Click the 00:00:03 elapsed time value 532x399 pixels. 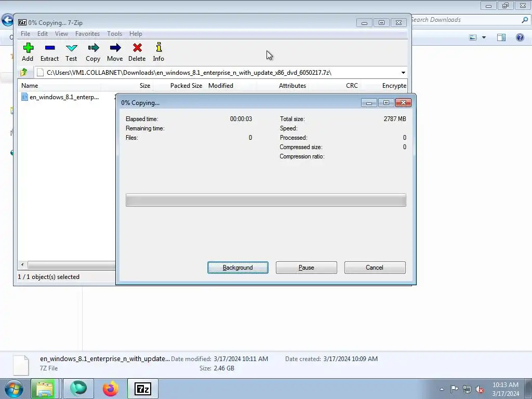(x=241, y=119)
